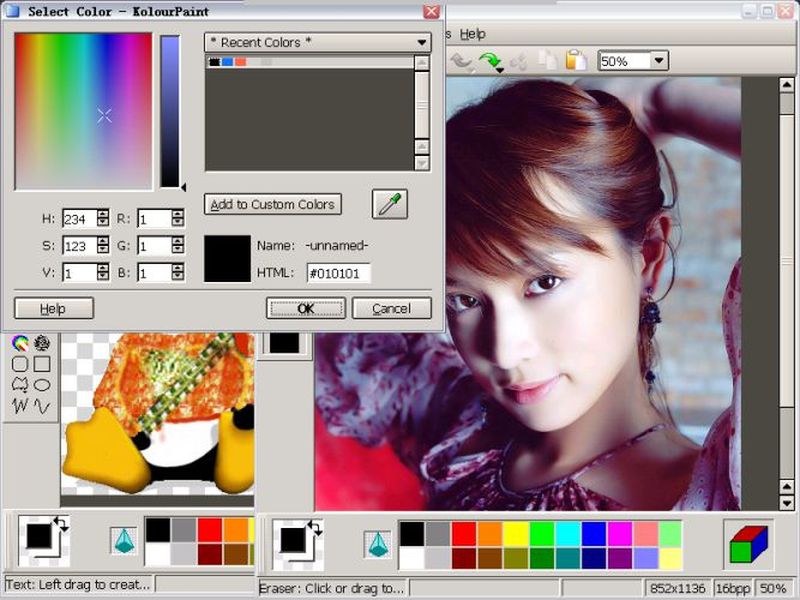Viewport: 800px width, 600px height.
Task: Select the ellipse shape tool
Action: pos(42,385)
